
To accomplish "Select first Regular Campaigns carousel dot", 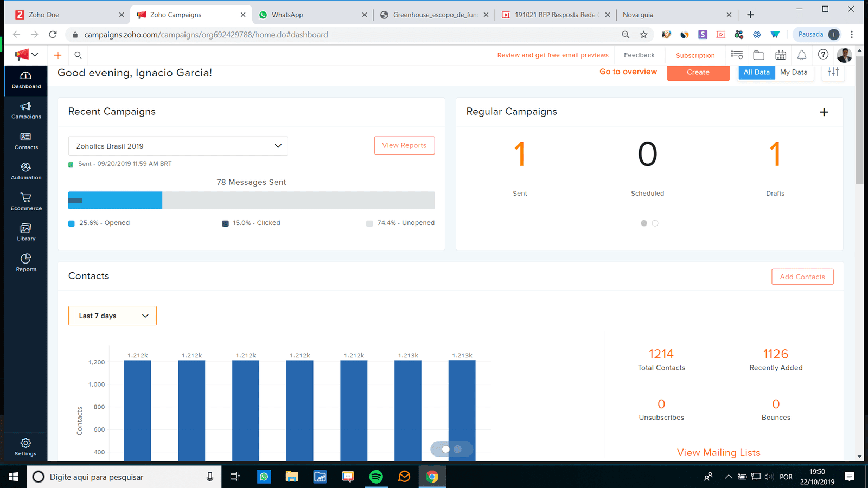I will [x=644, y=223].
